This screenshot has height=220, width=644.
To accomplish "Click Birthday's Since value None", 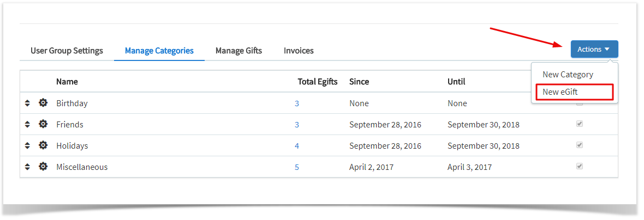I will [359, 103].
